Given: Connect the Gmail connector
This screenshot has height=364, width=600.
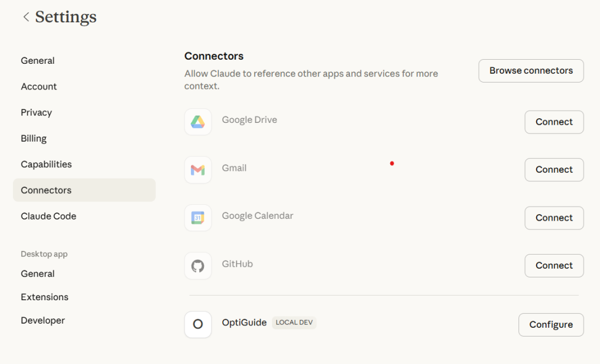Looking at the screenshot, I should coord(554,170).
